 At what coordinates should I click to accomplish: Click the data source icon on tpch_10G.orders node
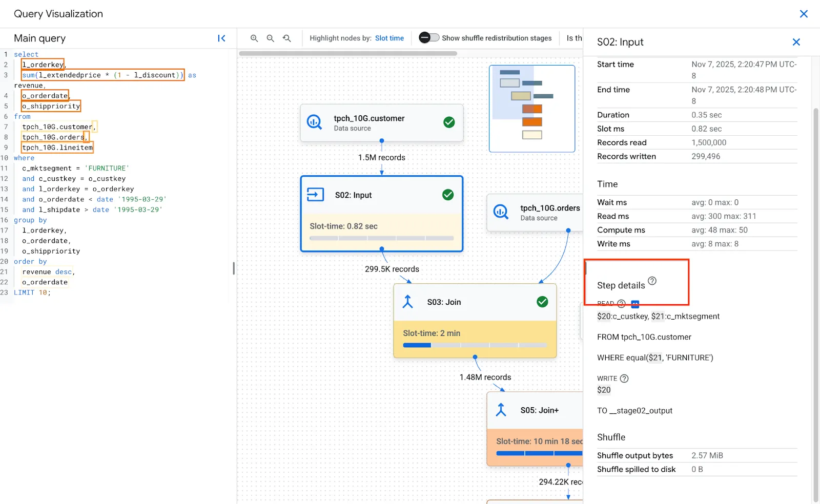pos(501,212)
